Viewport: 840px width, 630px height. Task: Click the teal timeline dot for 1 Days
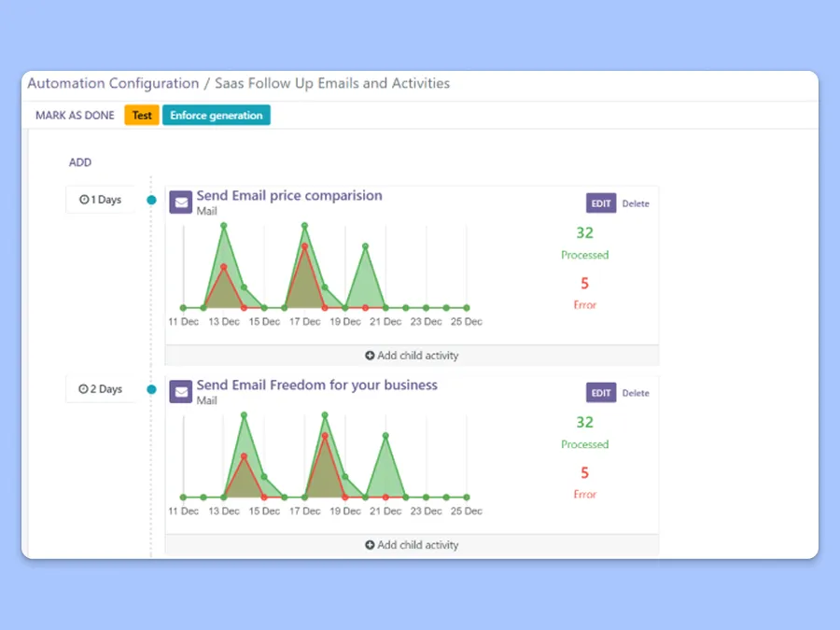pos(151,200)
